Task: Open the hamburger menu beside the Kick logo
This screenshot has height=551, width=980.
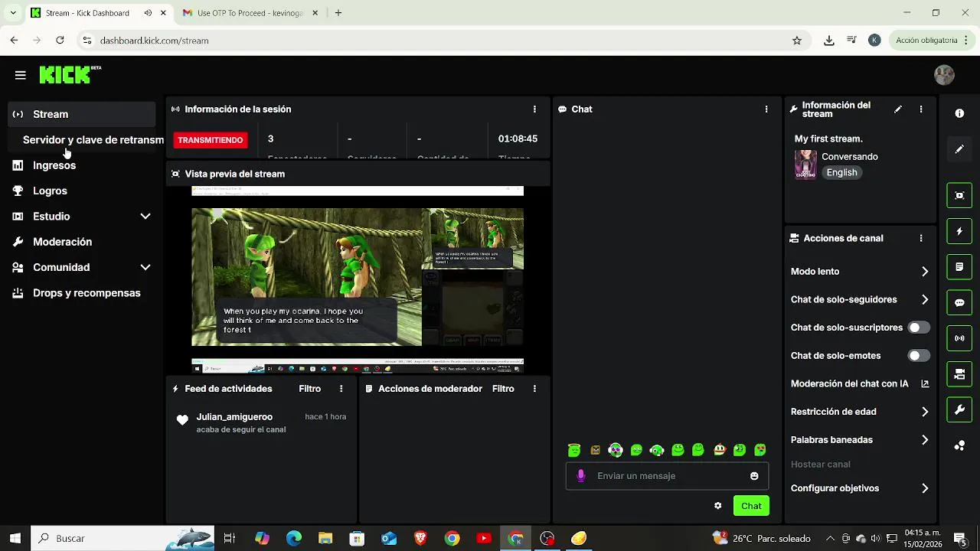Action: pyautogui.click(x=21, y=75)
